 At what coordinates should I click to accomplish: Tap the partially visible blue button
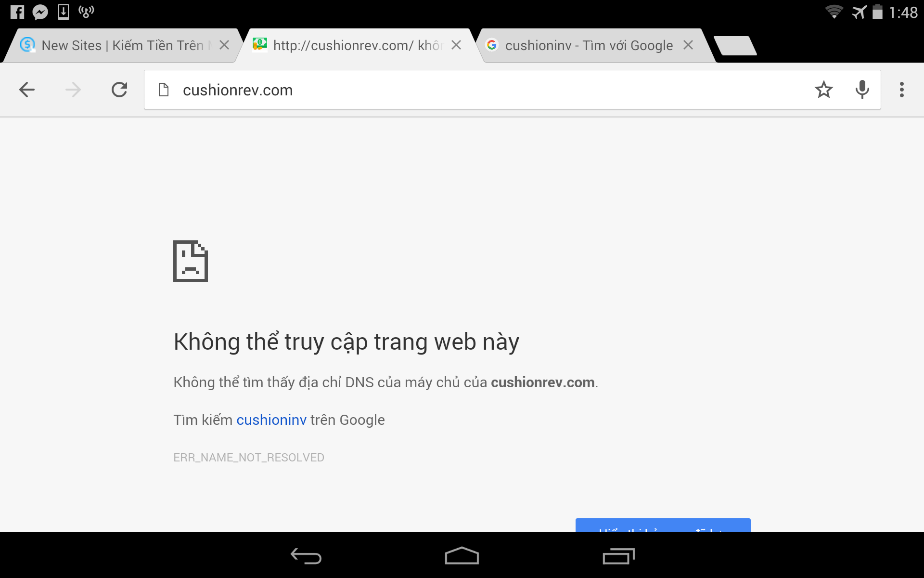[x=663, y=525]
